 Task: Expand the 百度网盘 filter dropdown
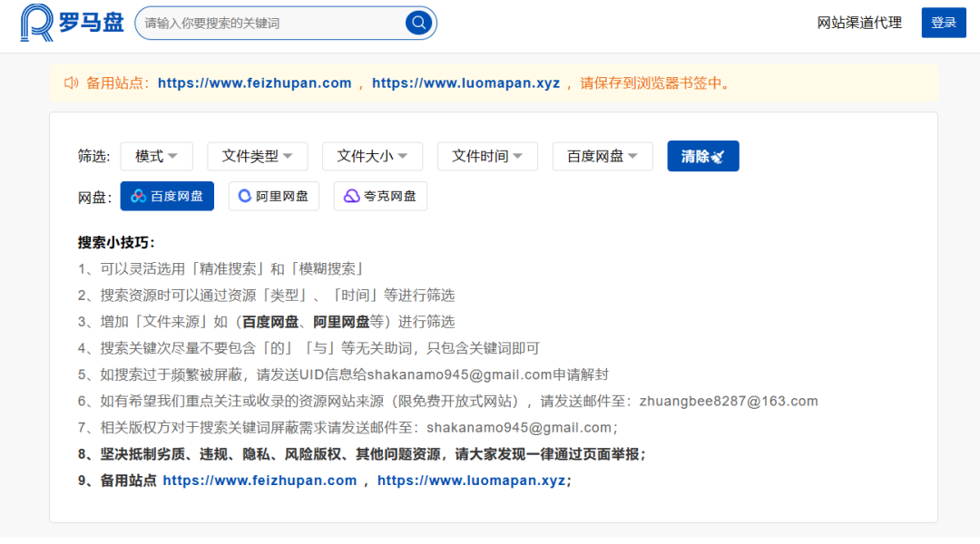pos(602,156)
